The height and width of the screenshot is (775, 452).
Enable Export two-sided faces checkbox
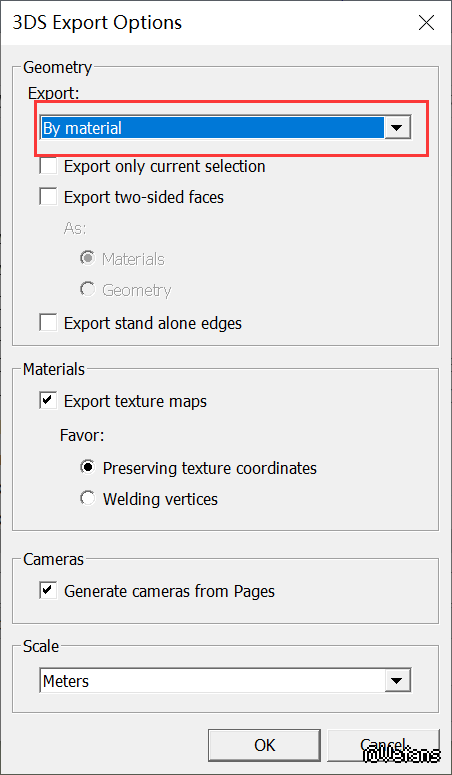(48, 197)
